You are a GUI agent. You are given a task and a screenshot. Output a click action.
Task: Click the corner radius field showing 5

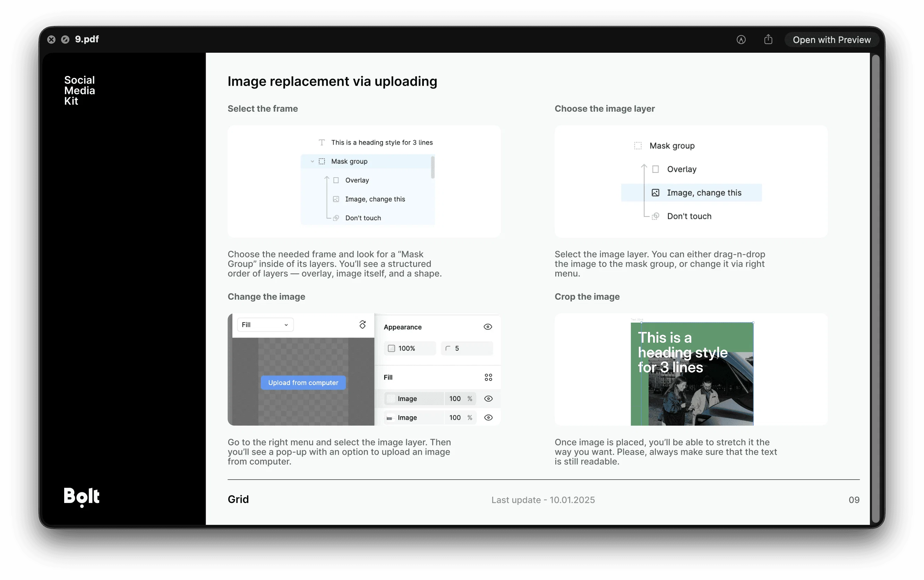(x=467, y=348)
